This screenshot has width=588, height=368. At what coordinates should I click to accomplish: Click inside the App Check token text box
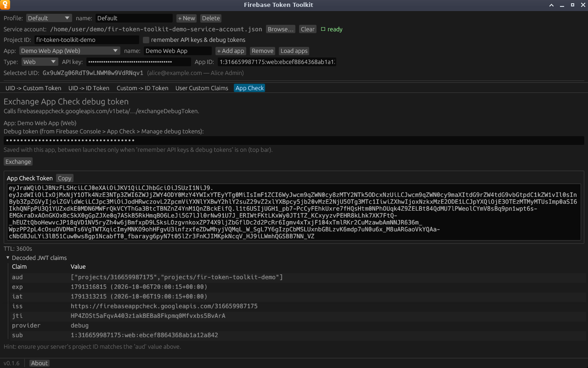point(294,212)
